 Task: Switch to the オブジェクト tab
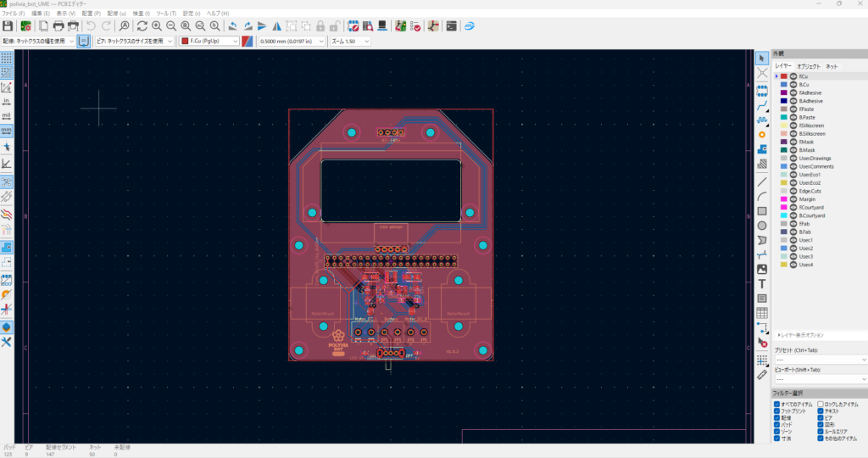click(x=809, y=65)
